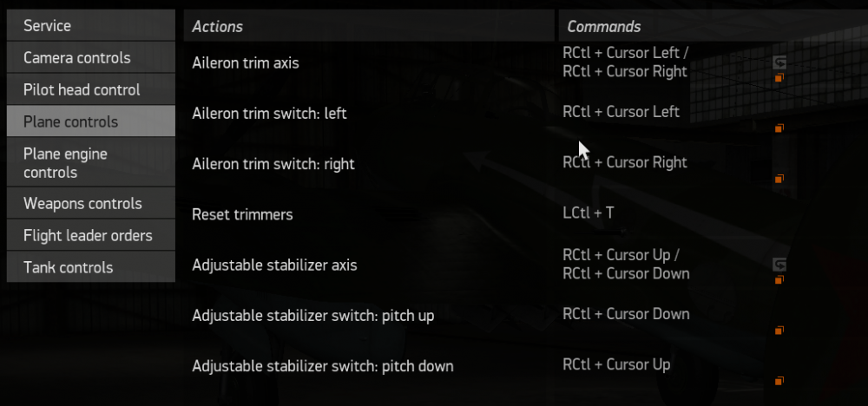Screen dimensions: 868x406
Task: Open Flight leader orders category
Action: coord(90,236)
